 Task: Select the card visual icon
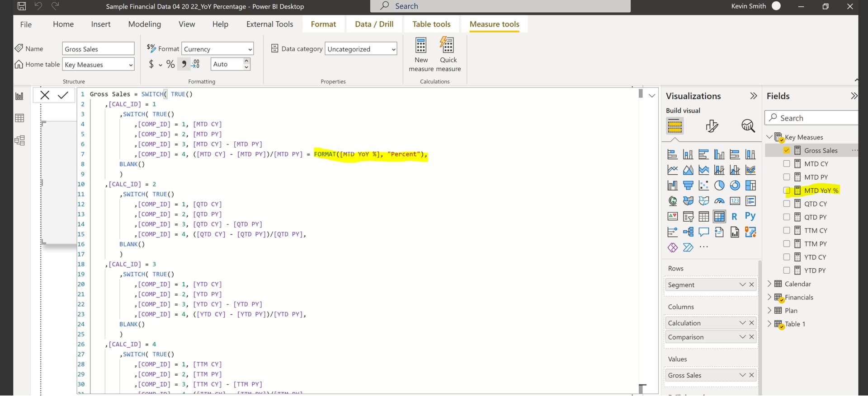735,201
